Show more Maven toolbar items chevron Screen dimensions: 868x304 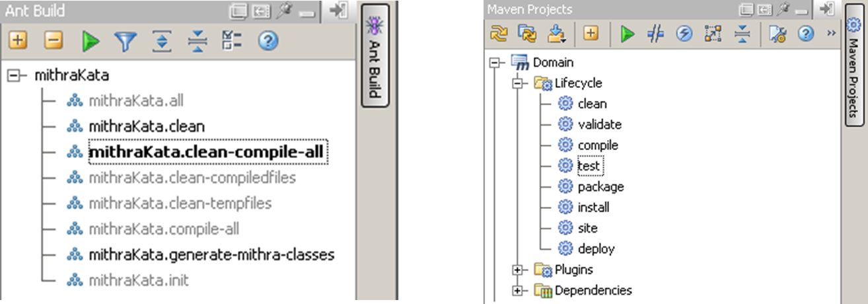(x=831, y=34)
